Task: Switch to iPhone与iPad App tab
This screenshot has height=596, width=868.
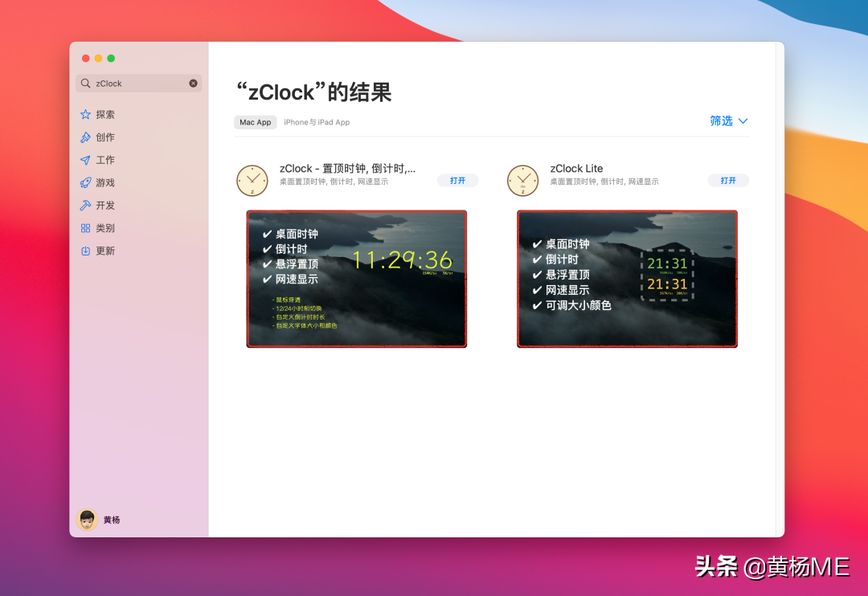Action: pos(317,122)
